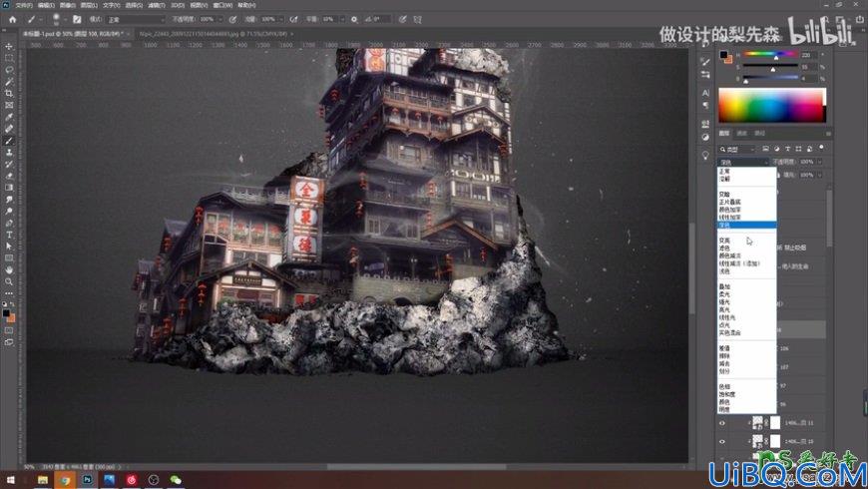The width and height of the screenshot is (868, 489).
Task: Open layer fill slider arrow
Action: [819, 175]
